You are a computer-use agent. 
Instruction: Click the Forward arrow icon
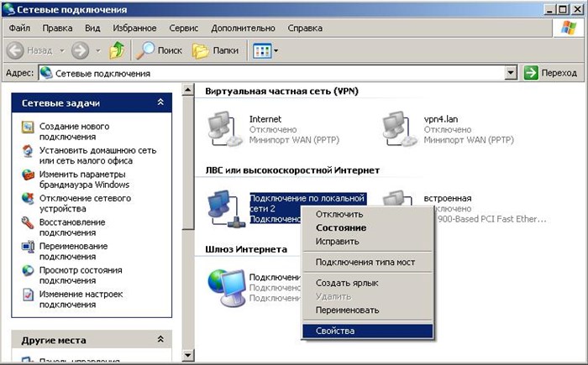(81, 50)
